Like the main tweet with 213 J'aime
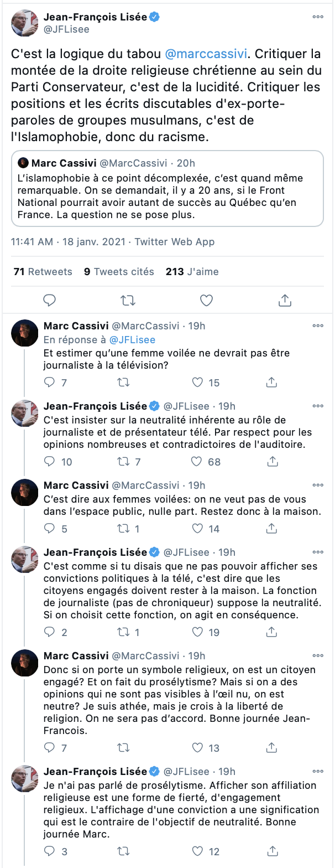Image resolution: width=335 pixels, height=868 pixels. (x=206, y=301)
